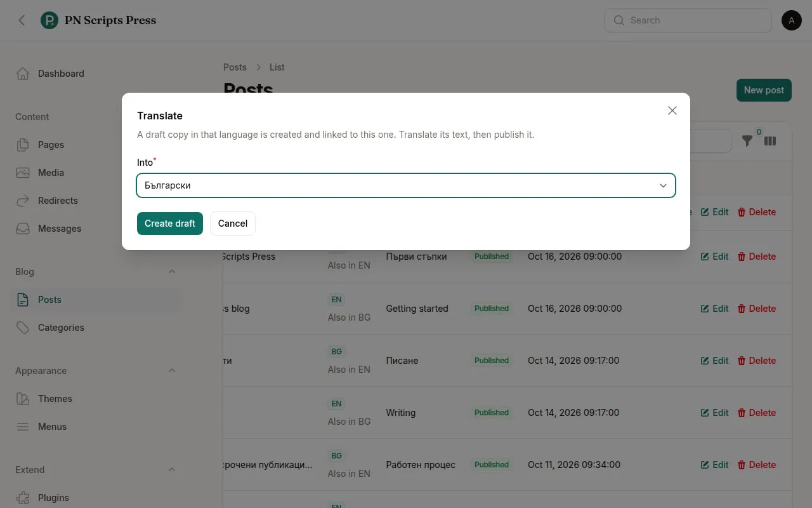
Task: Click the back arrow in the header
Action: (22, 20)
